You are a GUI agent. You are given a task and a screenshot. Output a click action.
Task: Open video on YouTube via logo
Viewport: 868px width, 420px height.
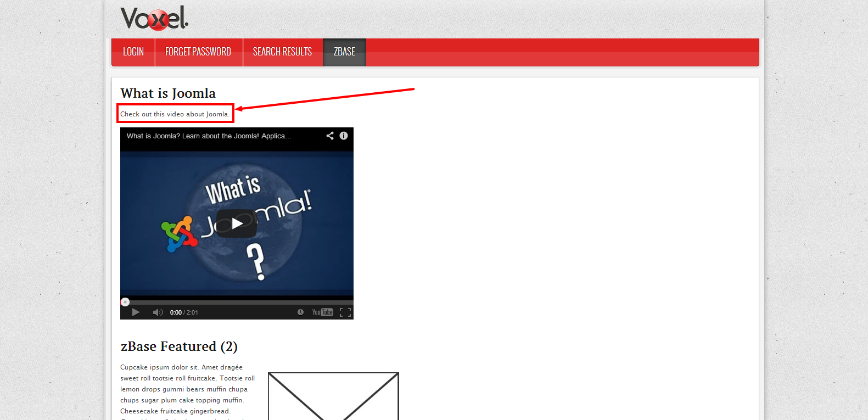point(322,312)
